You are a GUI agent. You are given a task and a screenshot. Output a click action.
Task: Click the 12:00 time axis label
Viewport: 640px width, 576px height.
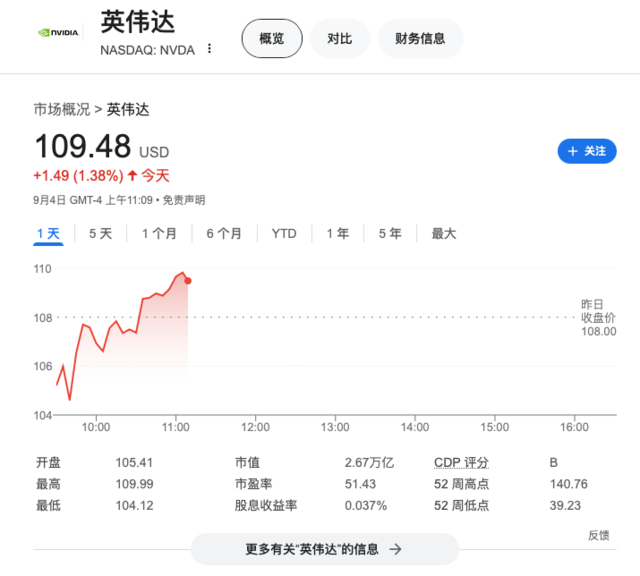[x=255, y=427]
